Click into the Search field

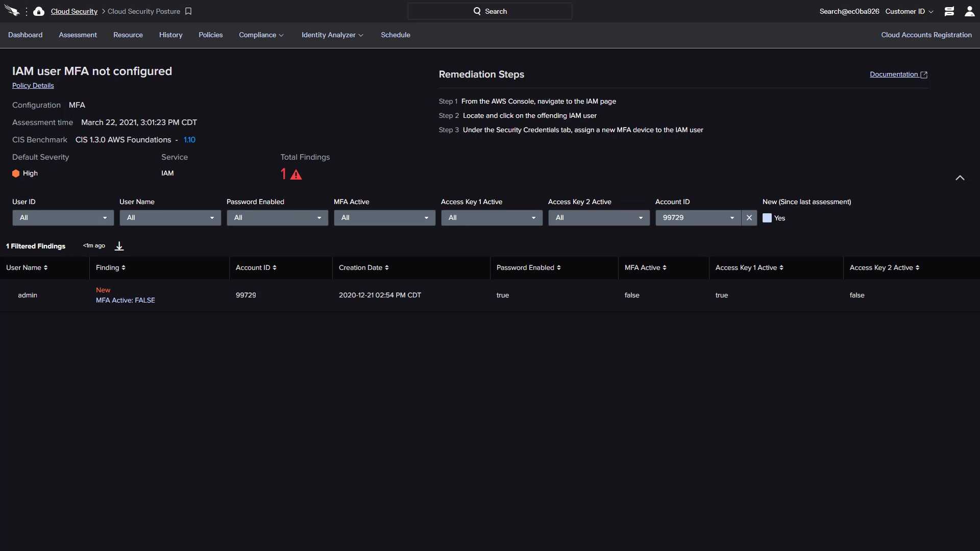pyautogui.click(x=489, y=11)
